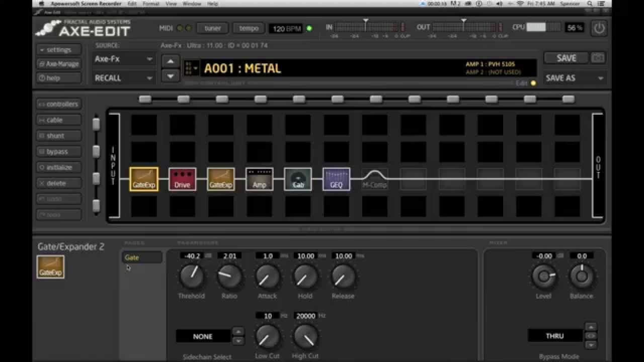
Task: Launch Axe-Manage
Action: [58, 64]
